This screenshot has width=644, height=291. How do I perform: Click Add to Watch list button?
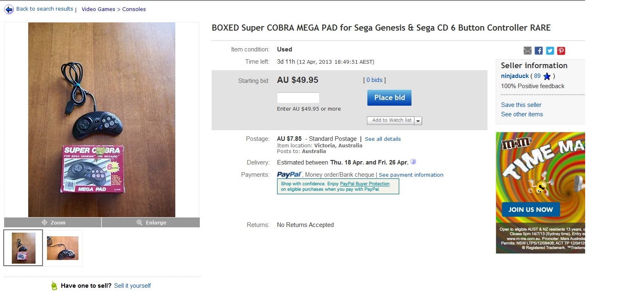[x=391, y=120]
